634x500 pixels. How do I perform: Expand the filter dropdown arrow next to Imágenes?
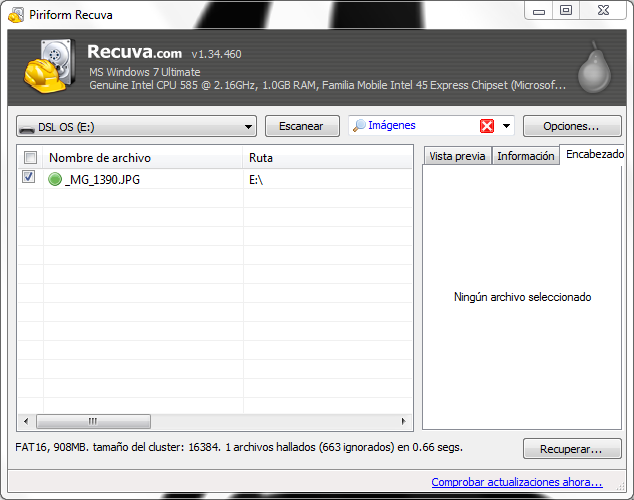(506, 126)
